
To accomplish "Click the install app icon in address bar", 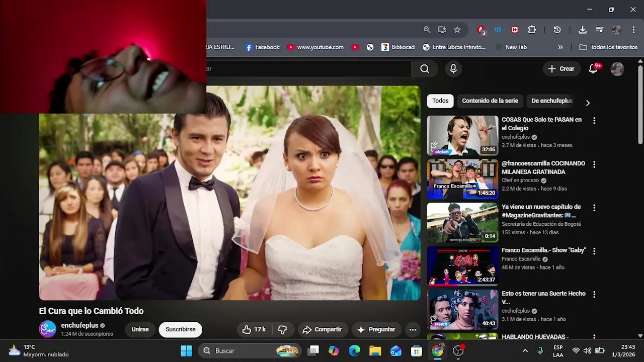I will [x=442, y=30].
